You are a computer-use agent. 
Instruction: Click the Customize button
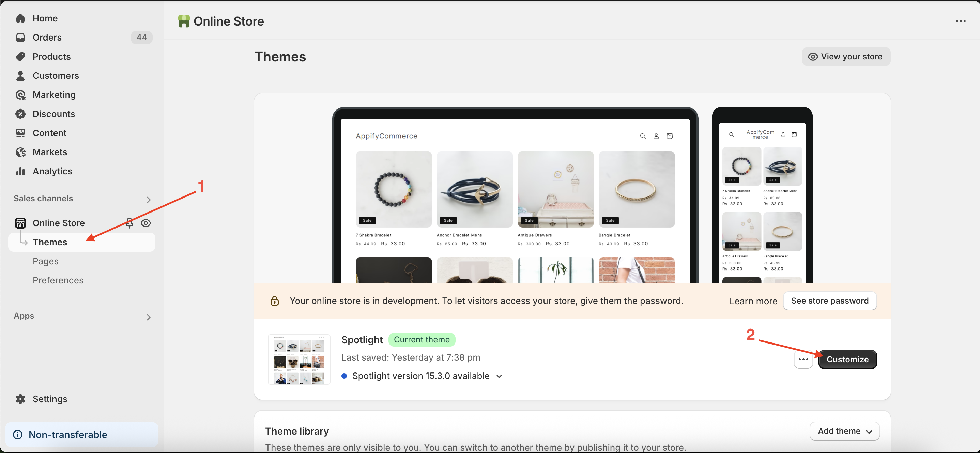coord(847,359)
